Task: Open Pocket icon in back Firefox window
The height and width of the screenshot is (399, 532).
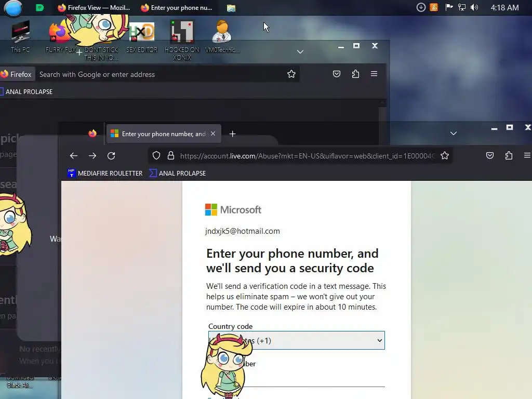Action: 336,74
